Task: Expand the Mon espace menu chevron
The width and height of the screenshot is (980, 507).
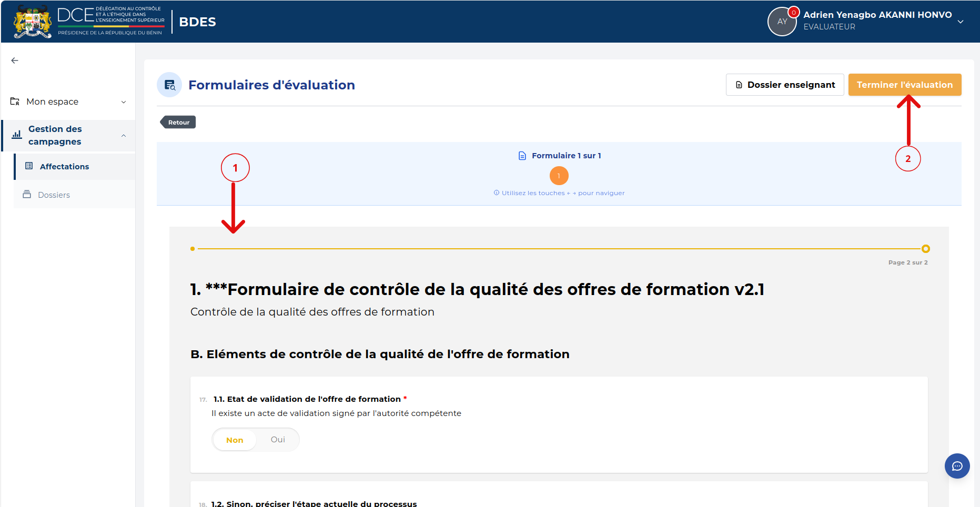Action: point(124,102)
